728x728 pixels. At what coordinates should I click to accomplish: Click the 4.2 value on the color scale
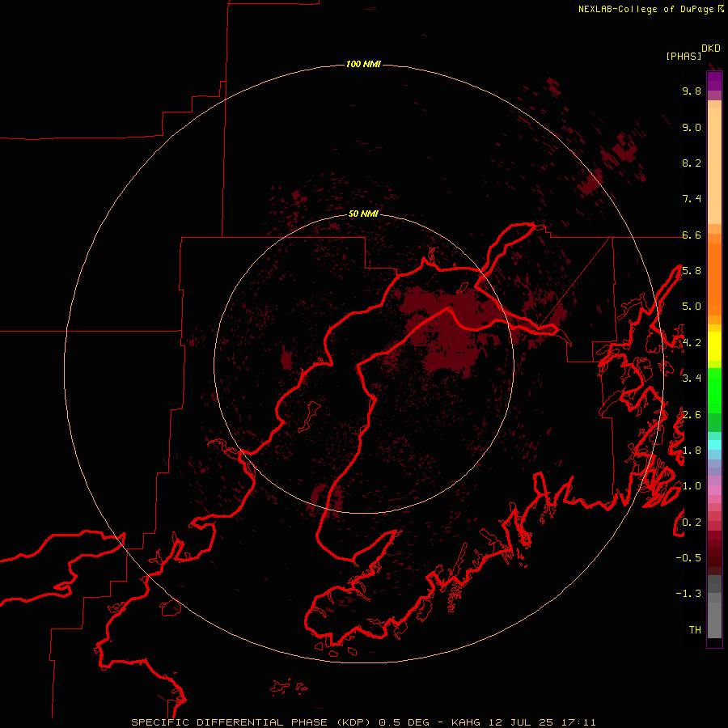pos(692,343)
